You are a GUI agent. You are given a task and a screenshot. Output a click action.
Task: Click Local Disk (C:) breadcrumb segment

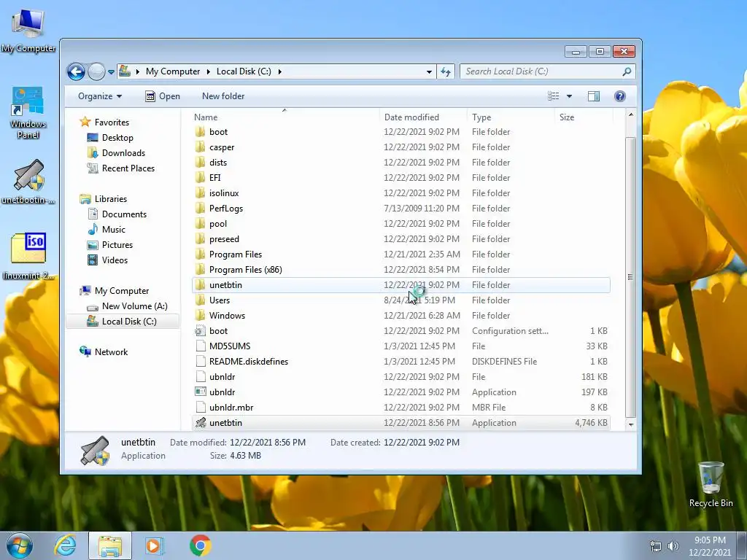click(x=244, y=71)
